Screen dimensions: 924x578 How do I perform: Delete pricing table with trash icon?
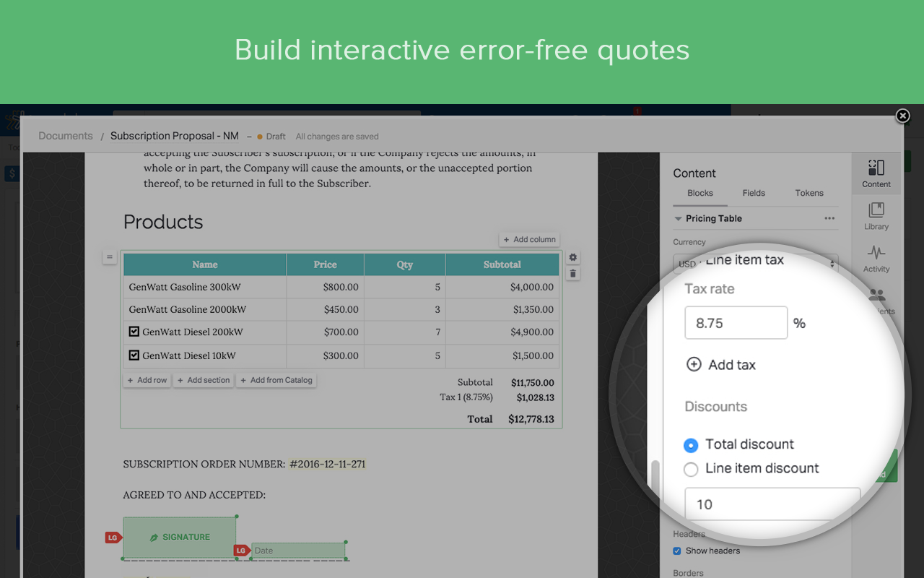tap(572, 273)
